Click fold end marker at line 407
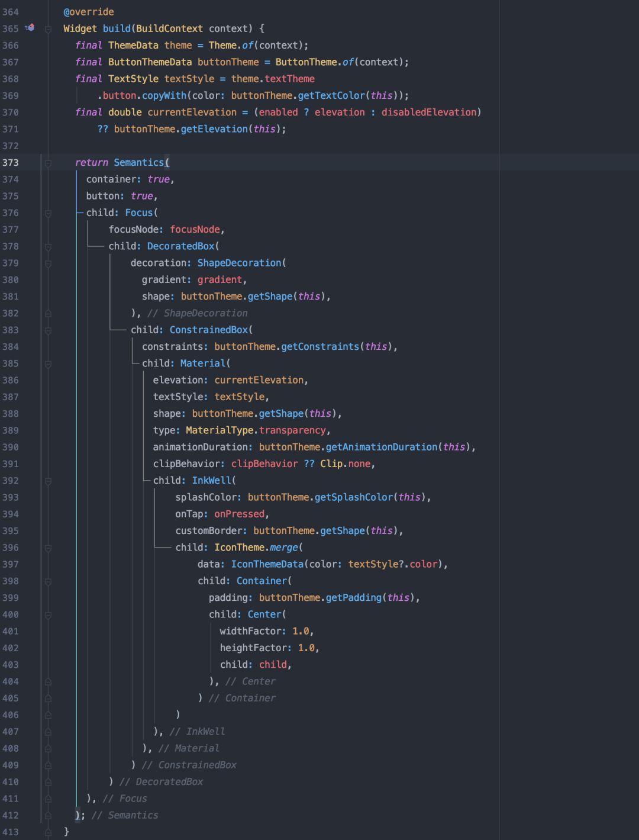Viewport: 639px width, 840px height. coord(48,732)
